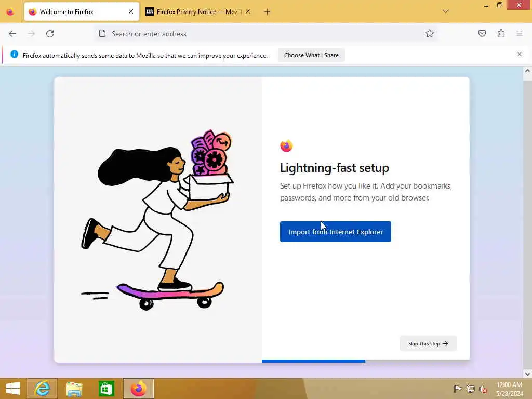The image size is (532, 399).
Task: Go back using the back arrow
Action: 12,34
